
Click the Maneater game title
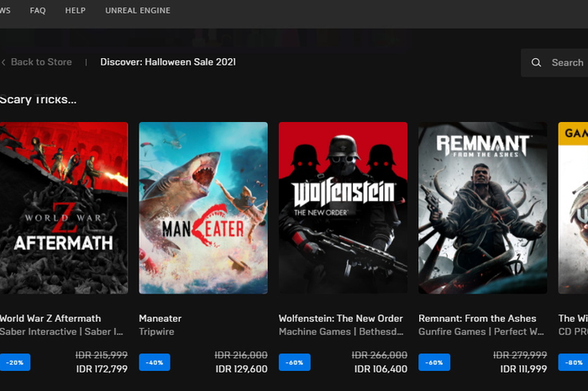point(160,318)
